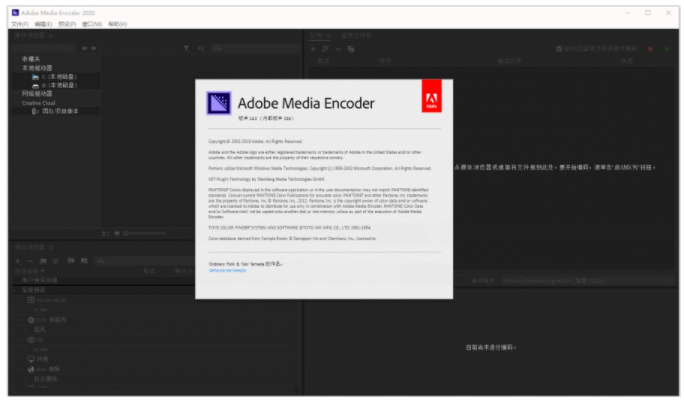Switch media browser to thumbnail view
Viewport: 684px width, 401px height.
(x=116, y=233)
